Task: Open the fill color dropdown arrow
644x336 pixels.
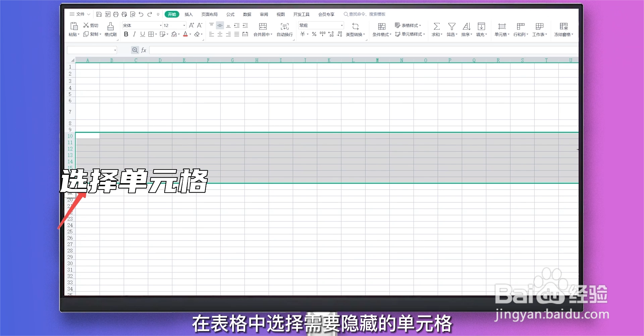Action: click(179, 34)
